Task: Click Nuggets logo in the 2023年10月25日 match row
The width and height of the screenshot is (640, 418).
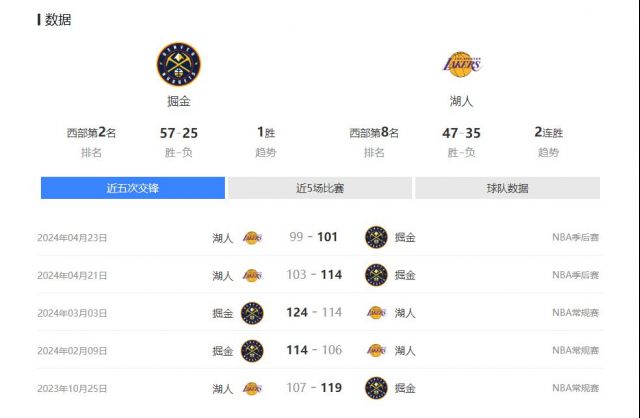Action: pos(376,388)
